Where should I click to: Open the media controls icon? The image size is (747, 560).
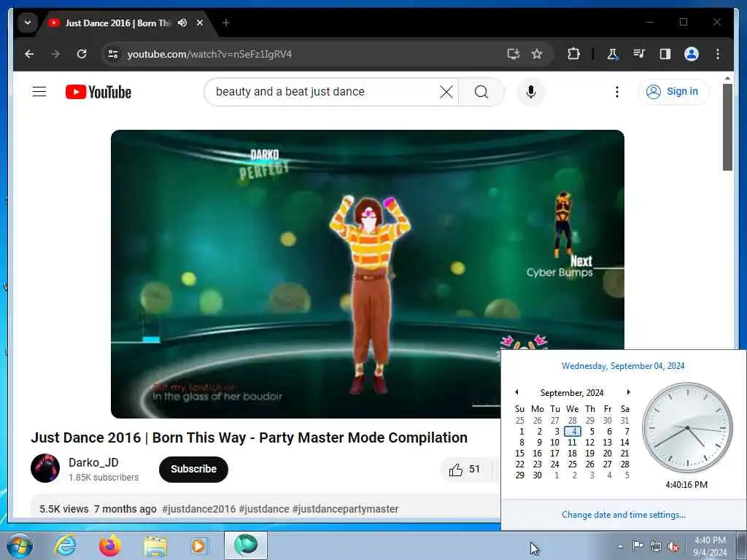click(639, 54)
